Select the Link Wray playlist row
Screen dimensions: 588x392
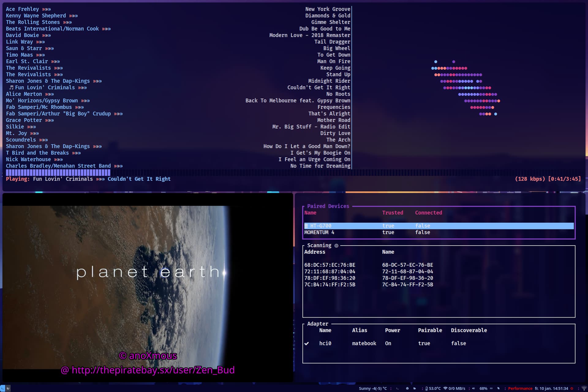point(179,42)
